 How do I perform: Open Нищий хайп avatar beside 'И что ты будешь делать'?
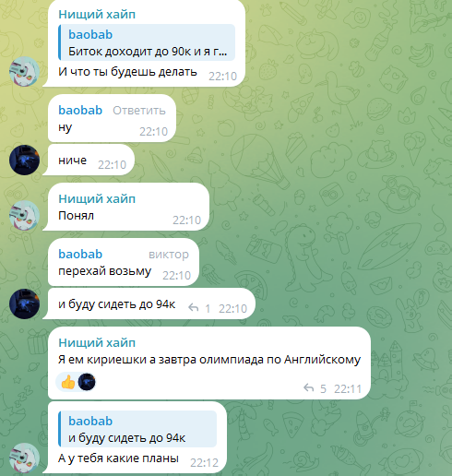[x=24, y=71]
